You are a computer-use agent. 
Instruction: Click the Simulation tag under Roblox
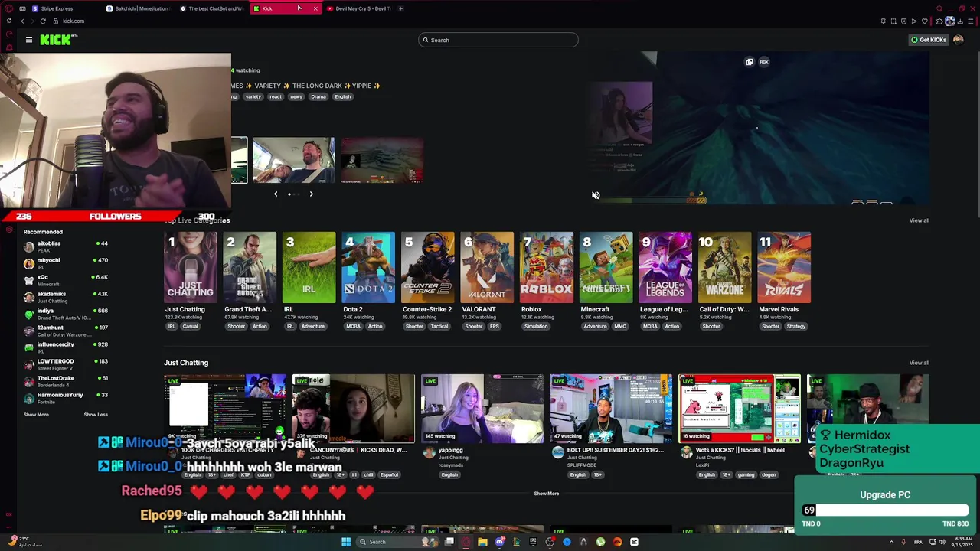point(536,327)
